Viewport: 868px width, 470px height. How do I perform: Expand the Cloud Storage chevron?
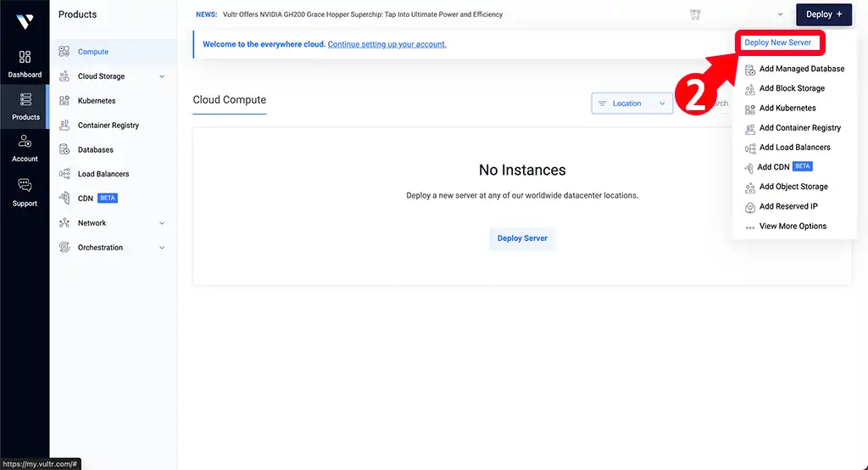pos(162,76)
